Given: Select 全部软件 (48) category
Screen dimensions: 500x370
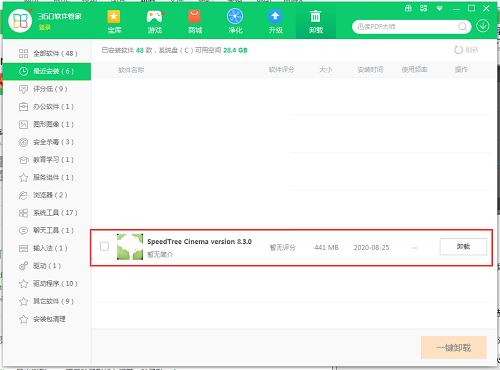Looking at the screenshot, I should pos(48,53).
